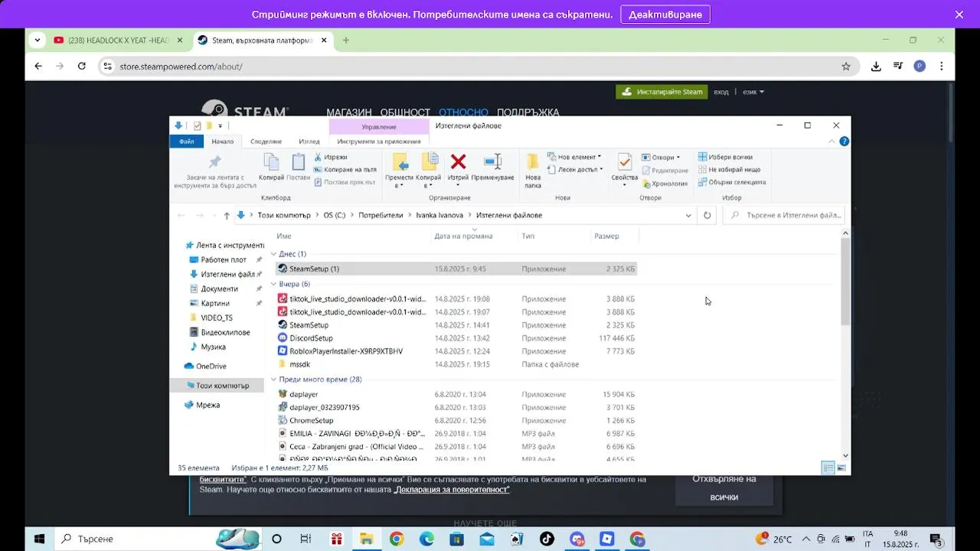Click the Copy icon in Explorer ribbon
The height and width of the screenshot is (551, 980).
(271, 162)
